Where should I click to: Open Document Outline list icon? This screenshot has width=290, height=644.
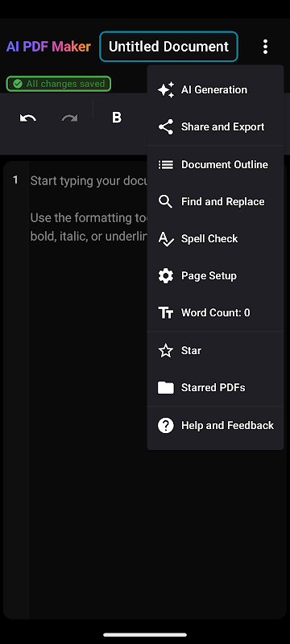pos(165,165)
